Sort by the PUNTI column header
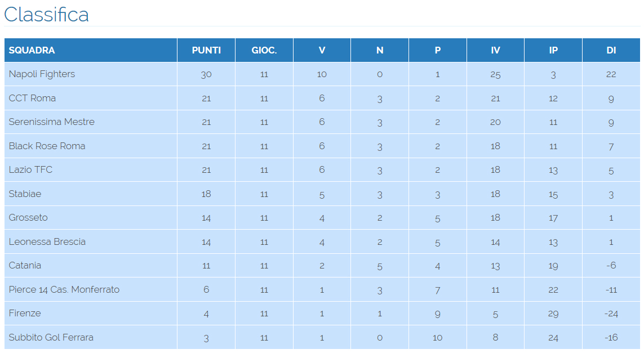This screenshot has height=358, width=644. 206,50
